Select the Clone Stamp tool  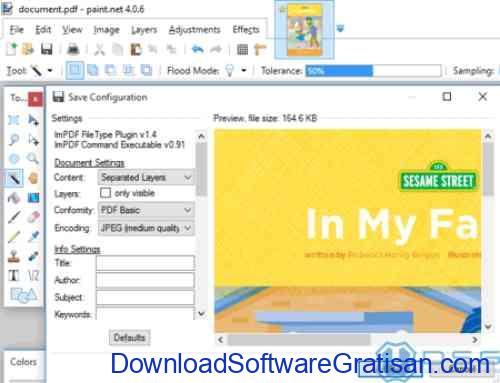click(14, 256)
